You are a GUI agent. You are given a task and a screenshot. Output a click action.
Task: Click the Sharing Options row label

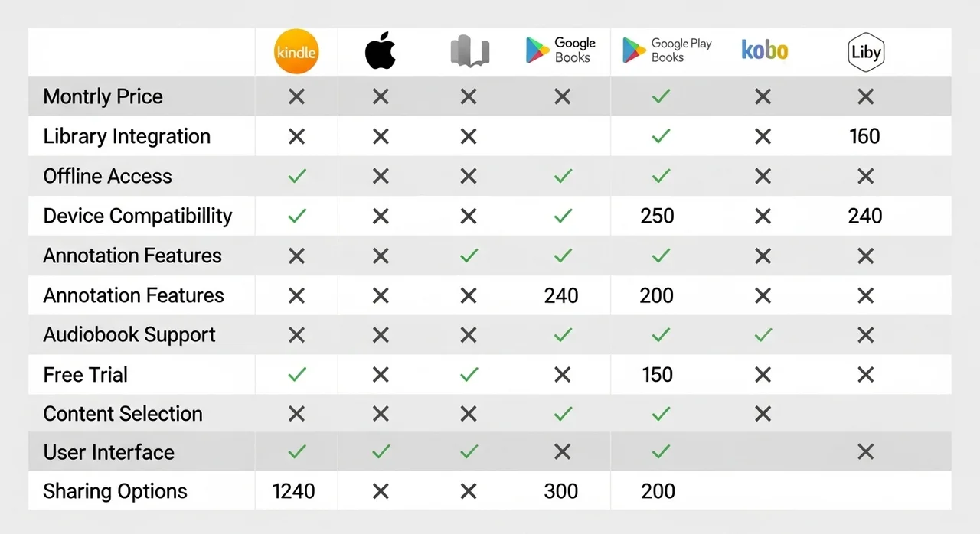(x=115, y=491)
